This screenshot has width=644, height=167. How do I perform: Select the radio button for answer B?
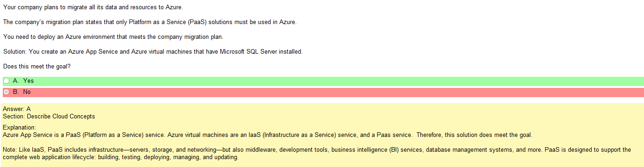tap(6, 92)
